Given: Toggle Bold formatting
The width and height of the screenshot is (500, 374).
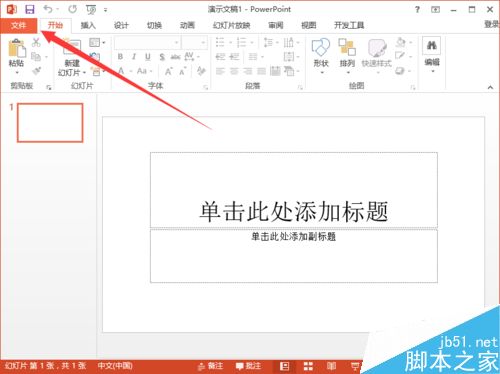Looking at the screenshot, I should point(120,57).
